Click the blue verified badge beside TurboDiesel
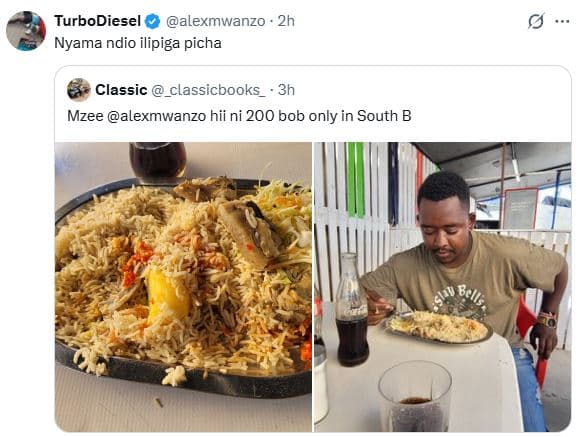The width and height of the screenshot is (586, 437). pos(152,21)
